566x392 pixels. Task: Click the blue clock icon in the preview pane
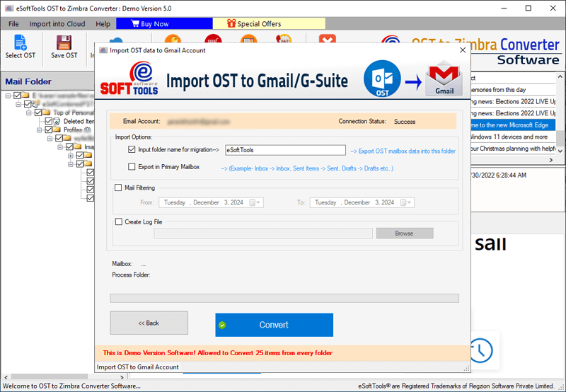(482, 350)
